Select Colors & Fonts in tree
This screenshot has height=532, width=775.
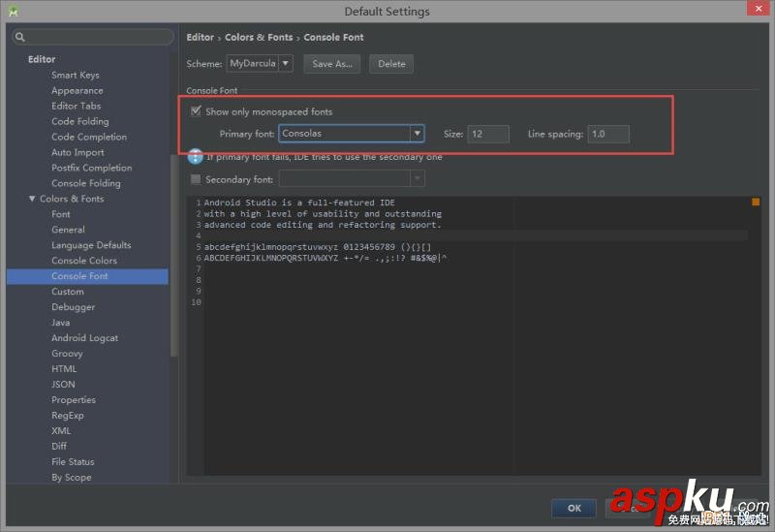click(72, 199)
